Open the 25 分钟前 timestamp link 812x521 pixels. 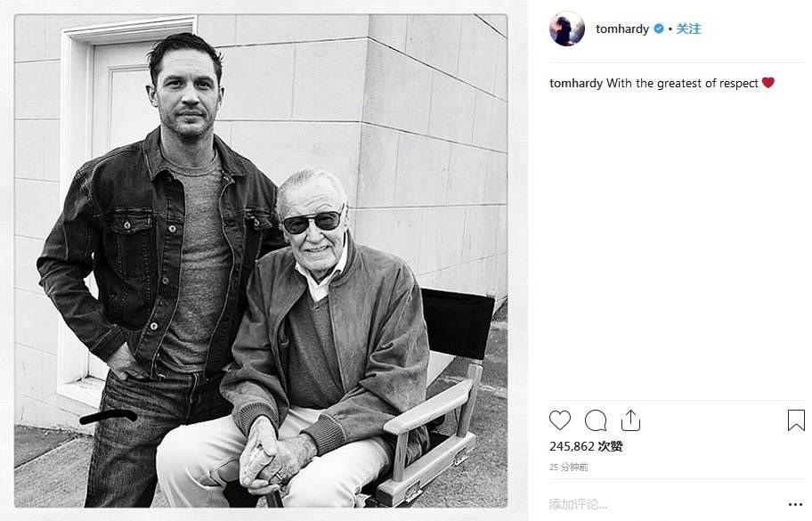[568, 467]
